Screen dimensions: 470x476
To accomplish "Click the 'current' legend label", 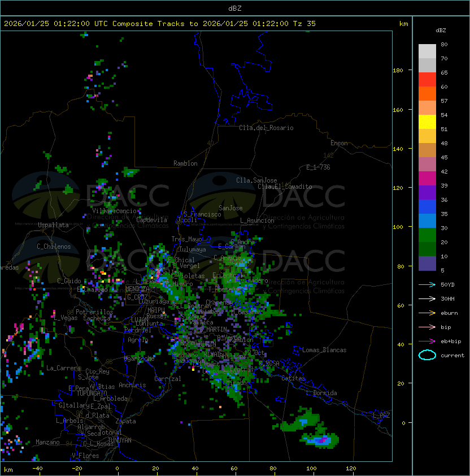I will pos(452,355).
